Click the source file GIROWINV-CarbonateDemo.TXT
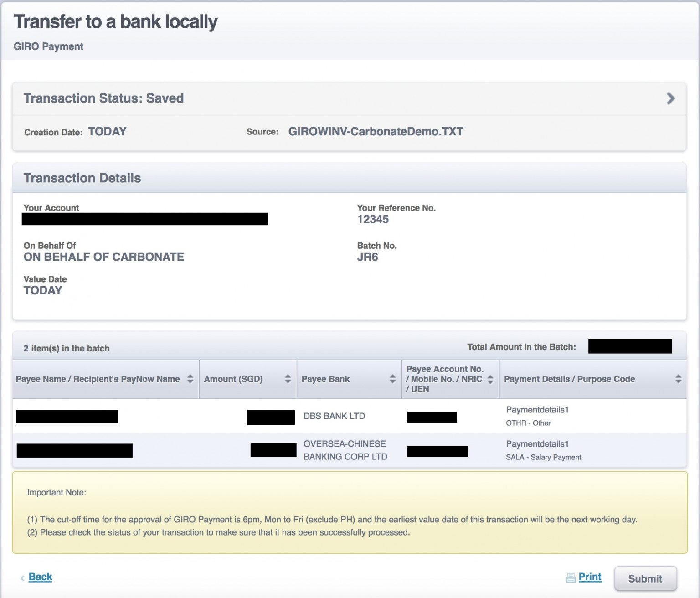Image resolution: width=700 pixels, height=598 pixels. point(376,131)
